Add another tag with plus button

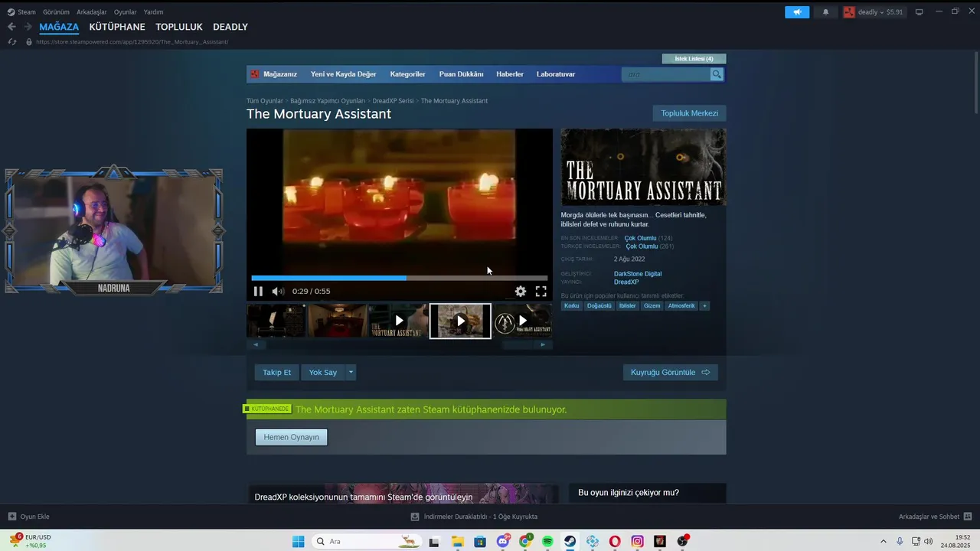click(704, 305)
